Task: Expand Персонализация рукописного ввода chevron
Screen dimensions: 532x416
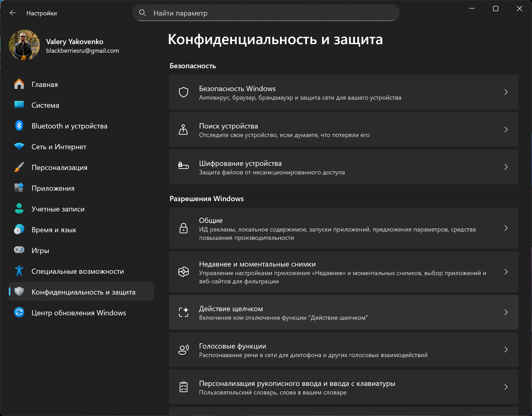Action: point(506,387)
